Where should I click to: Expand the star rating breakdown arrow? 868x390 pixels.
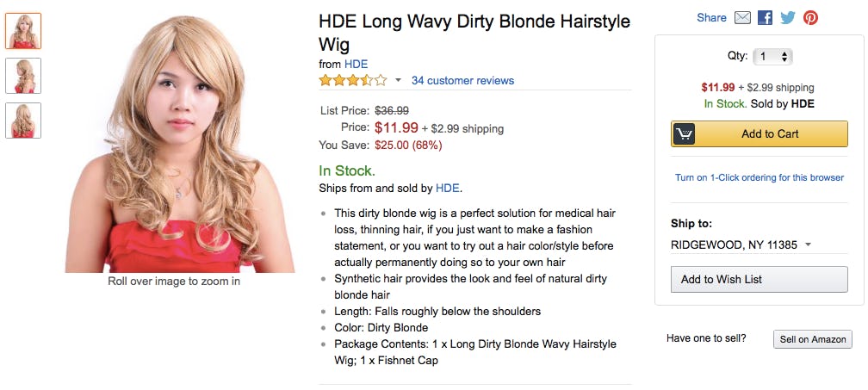(x=398, y=81)
